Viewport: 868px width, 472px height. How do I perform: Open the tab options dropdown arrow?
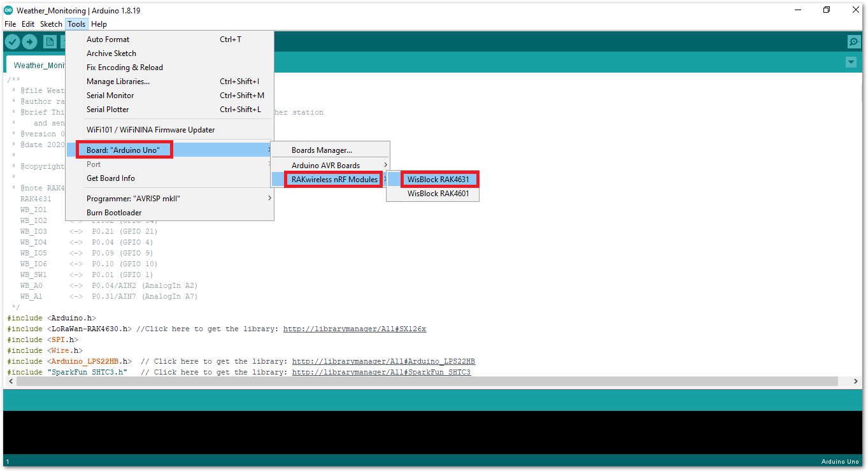click(x=851, y=62)
